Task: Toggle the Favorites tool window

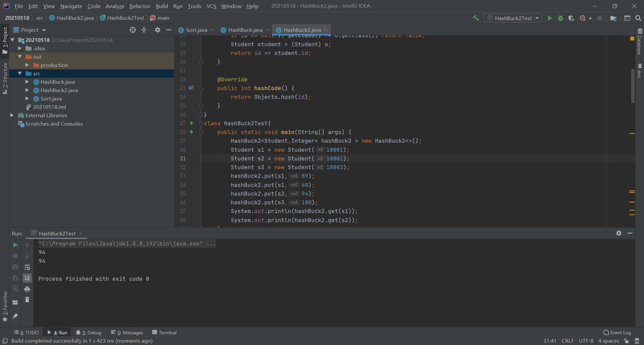Action: coord(5,306)
